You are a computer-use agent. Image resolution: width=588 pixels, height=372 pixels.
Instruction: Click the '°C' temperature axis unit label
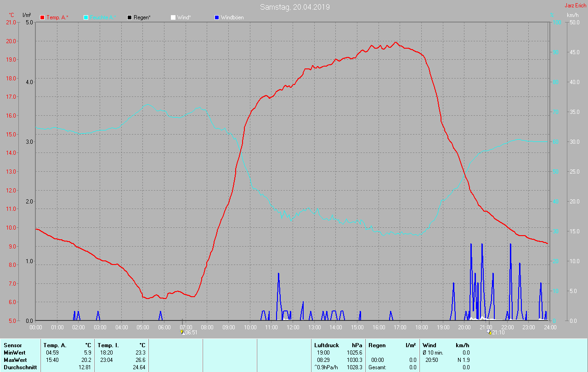[11, 15]
